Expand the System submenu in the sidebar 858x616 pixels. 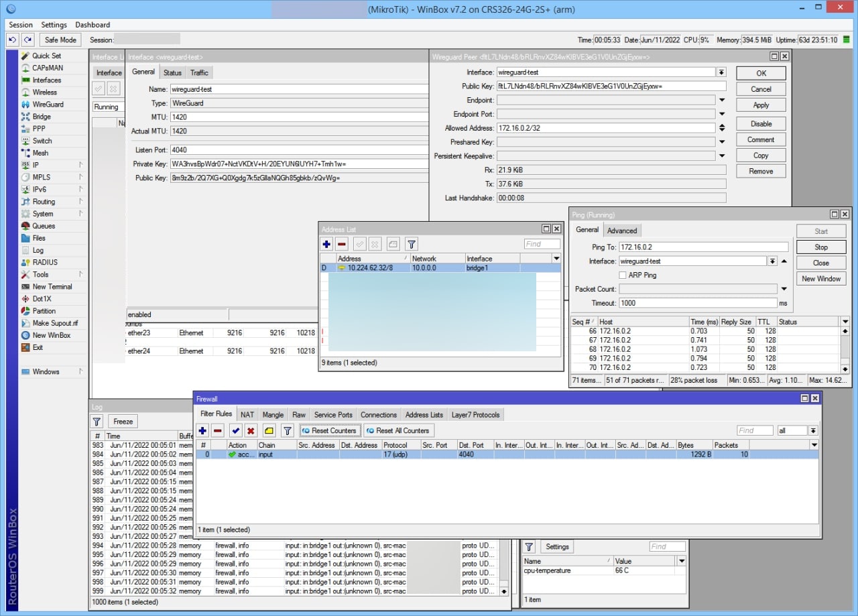[80, 214]
